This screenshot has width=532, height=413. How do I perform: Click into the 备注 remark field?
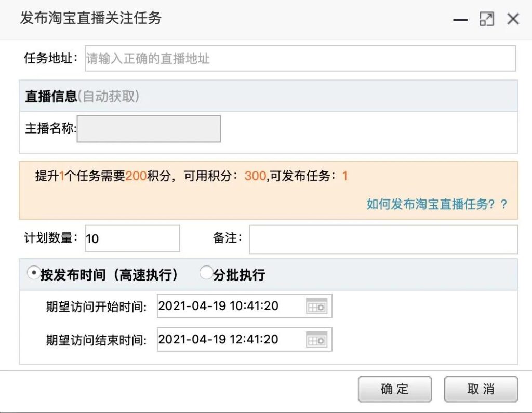tap(383, 239)
